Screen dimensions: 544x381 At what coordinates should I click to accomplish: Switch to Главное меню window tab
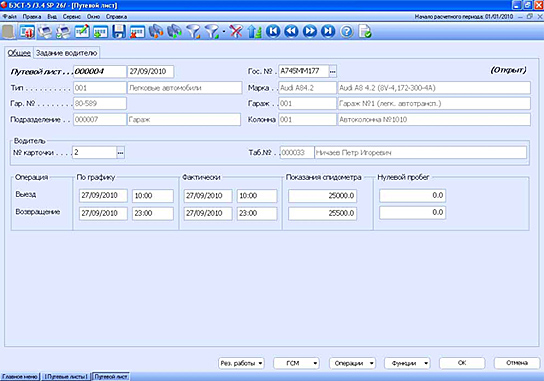coord(20,376)
